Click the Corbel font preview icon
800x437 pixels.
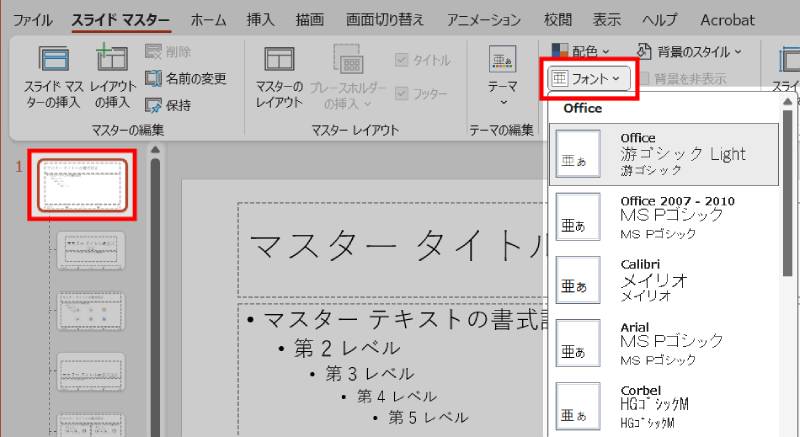click(578, 406)
